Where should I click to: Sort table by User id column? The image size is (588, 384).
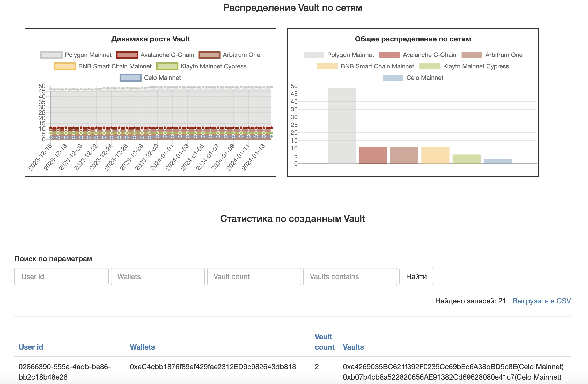(31, 347)
